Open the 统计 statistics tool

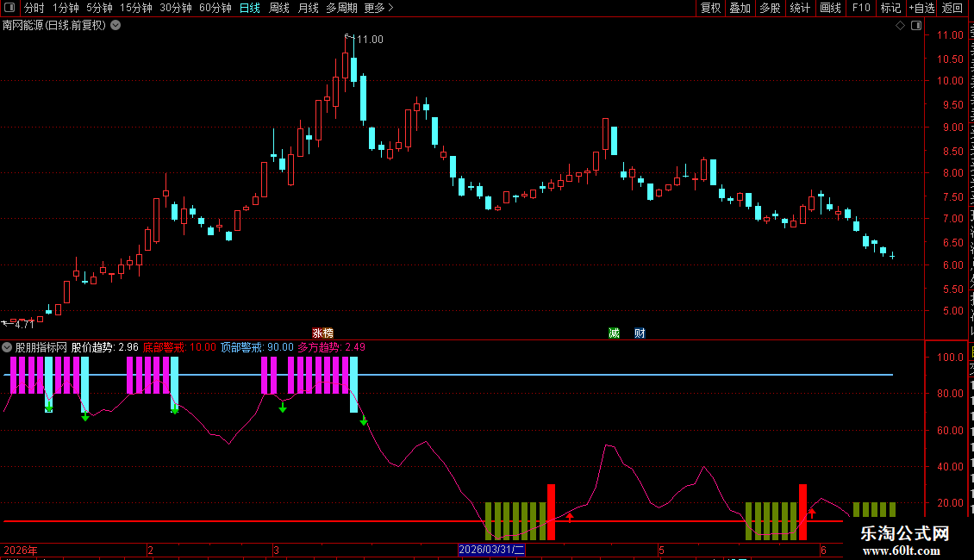[800, 8]
